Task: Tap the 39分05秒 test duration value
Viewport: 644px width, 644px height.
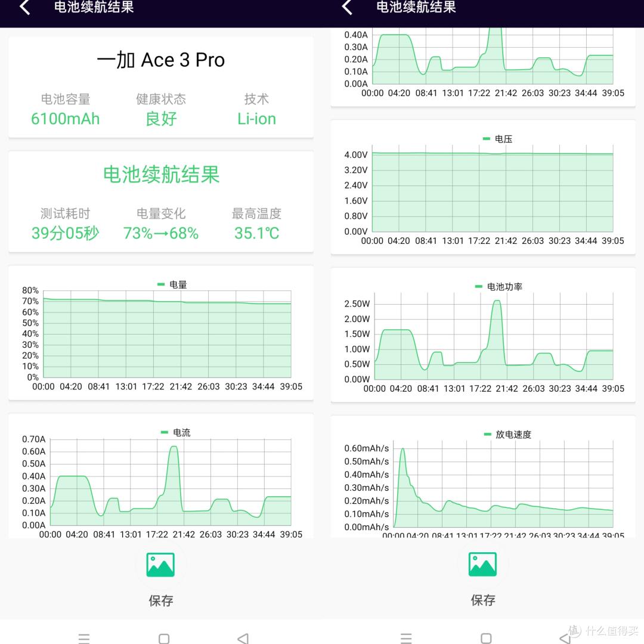Action: pyautogui.click(x=66, y=233)
